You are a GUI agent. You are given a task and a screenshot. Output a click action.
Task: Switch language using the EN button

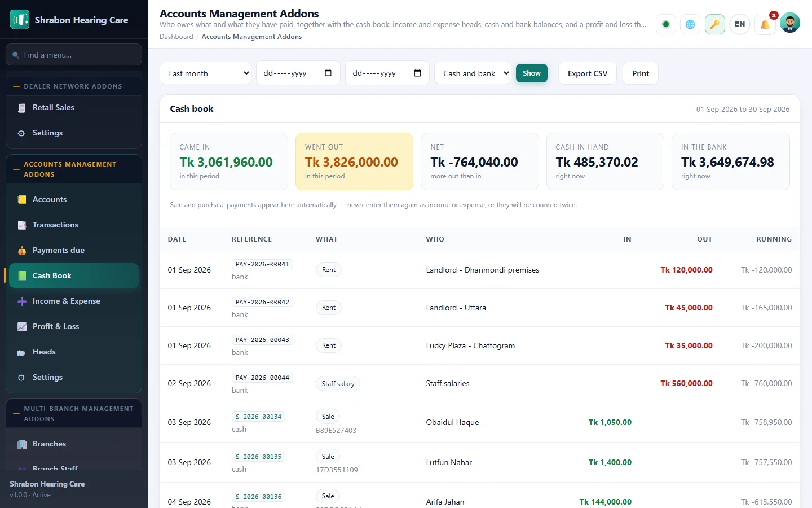point(739,24)
